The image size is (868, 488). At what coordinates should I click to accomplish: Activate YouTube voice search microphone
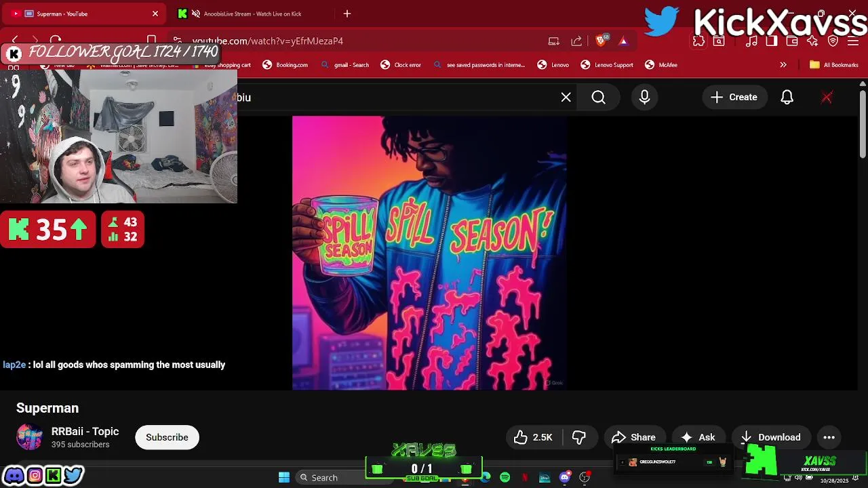pos(644,98)
